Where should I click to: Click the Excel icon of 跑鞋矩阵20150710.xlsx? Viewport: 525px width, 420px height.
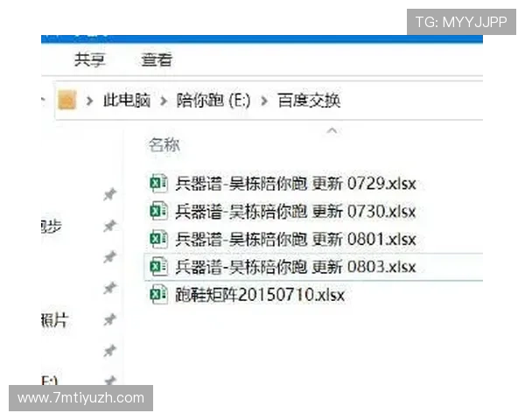coord(158,295)
